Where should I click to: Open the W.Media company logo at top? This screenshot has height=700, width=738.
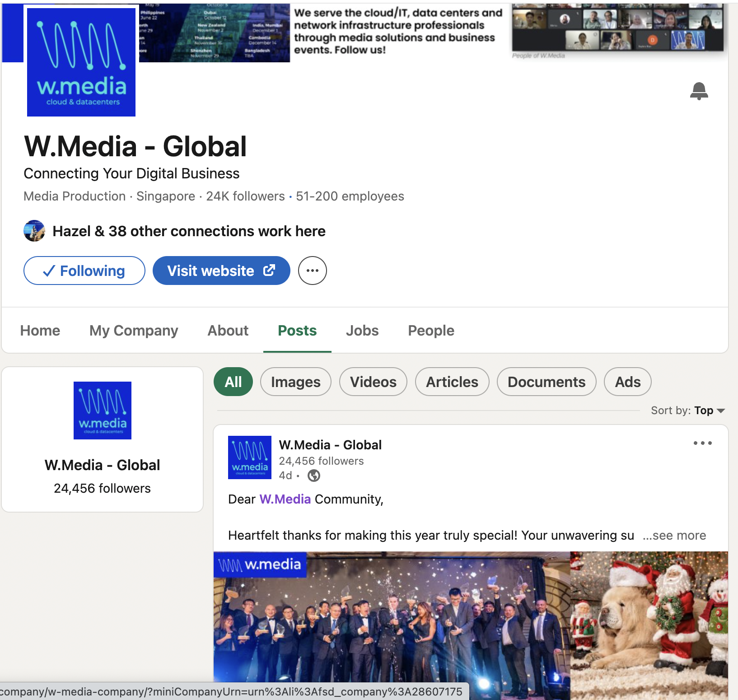tap(81, 62)
